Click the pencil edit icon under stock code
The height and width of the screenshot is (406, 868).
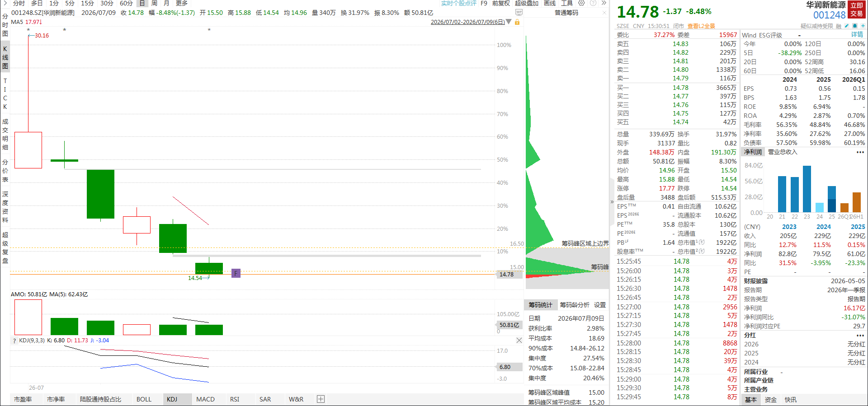pos(847,26)
